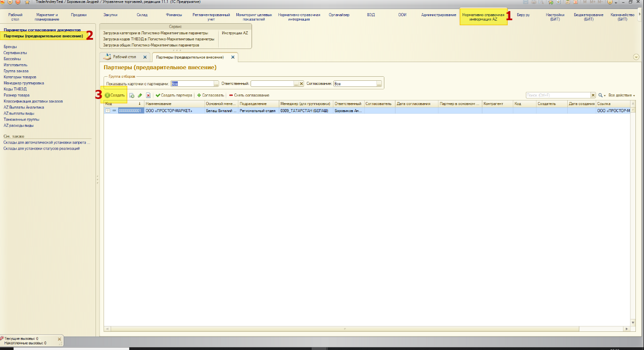This screenshot has height=350, width=644.
Task: Click the copy record toolbar icon
Action: click(x=131, y=95)
